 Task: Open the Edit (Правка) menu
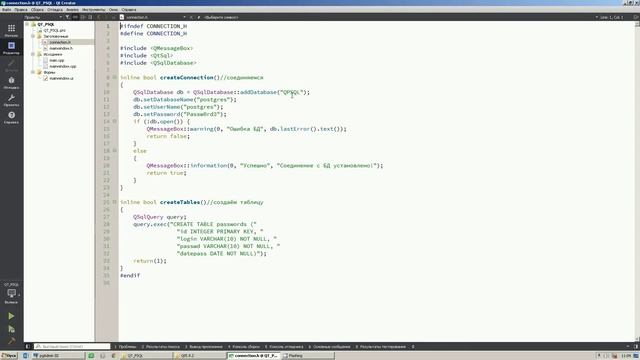pyautogui.click(x=21, y=9)
